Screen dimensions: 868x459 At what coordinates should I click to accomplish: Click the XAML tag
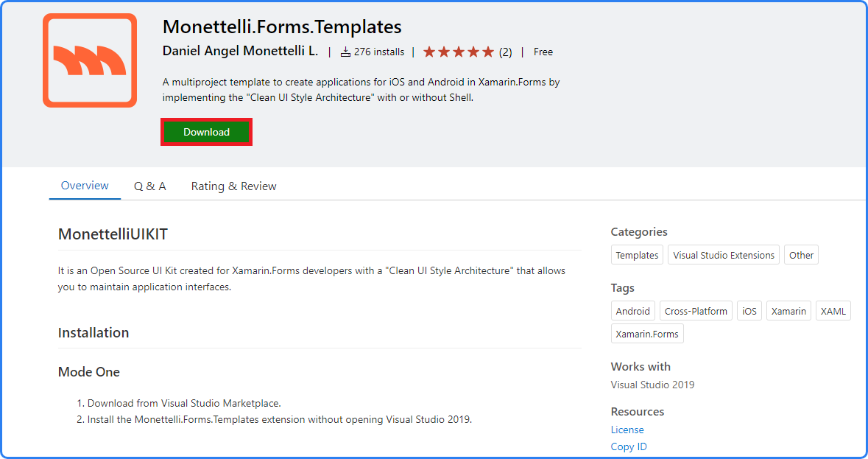[x=833, y=311]
